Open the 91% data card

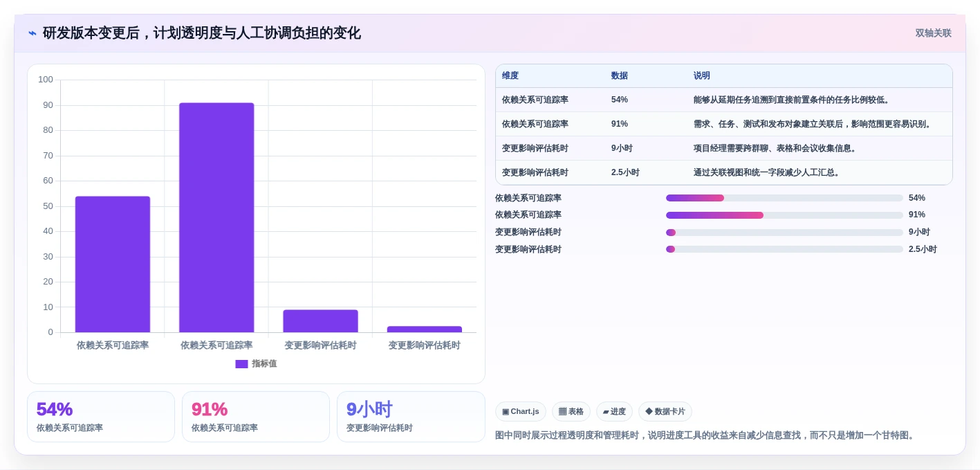coord(256,417)
